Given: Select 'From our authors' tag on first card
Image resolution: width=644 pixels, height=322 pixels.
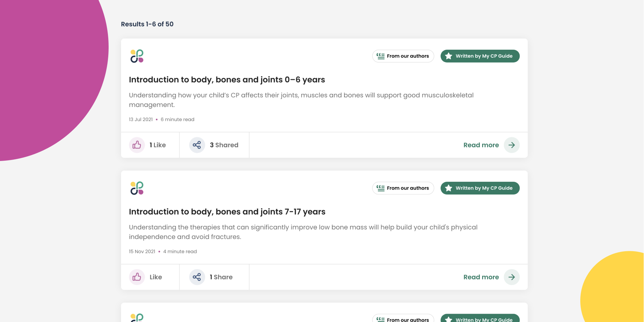Looking at the screenshot, I should tap(403, 56).
